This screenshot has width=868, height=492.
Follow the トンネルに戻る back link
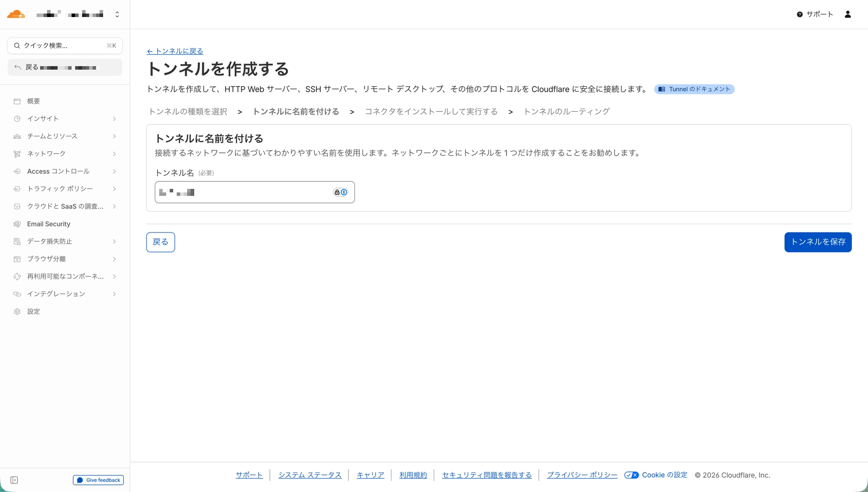click(175, 51)
